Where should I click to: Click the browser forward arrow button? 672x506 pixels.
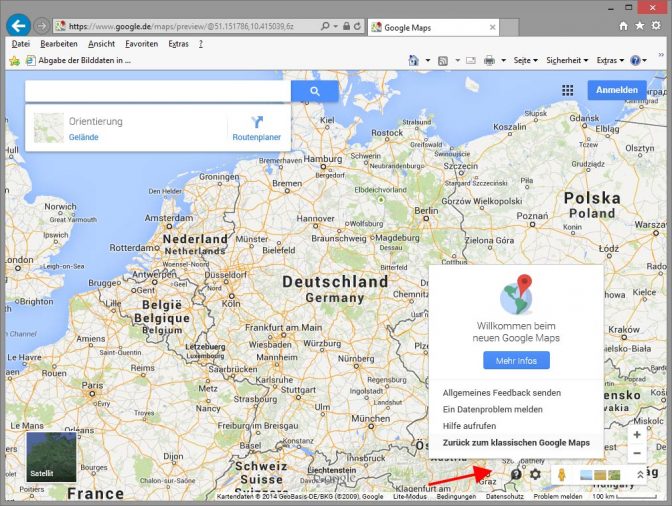point(41,26)
